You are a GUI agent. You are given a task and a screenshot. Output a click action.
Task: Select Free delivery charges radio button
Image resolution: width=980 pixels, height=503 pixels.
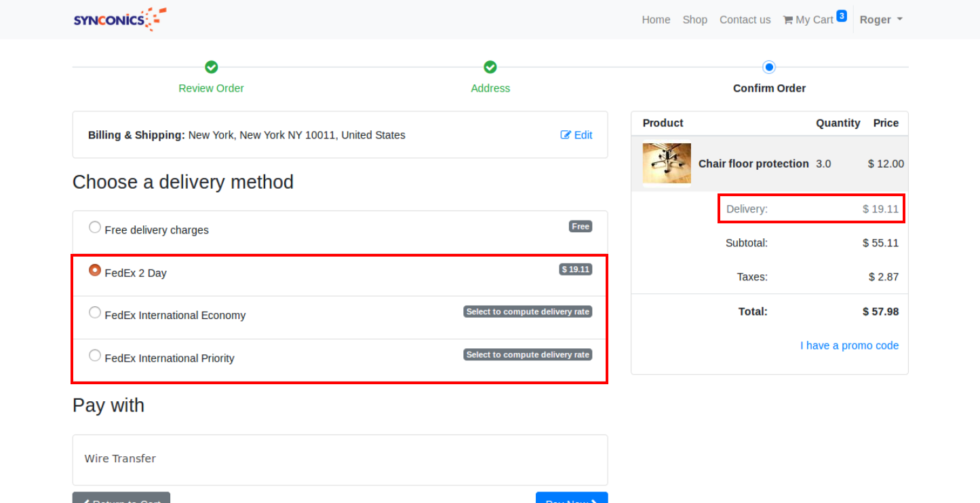pyautogui.click(x=95, y=227)
